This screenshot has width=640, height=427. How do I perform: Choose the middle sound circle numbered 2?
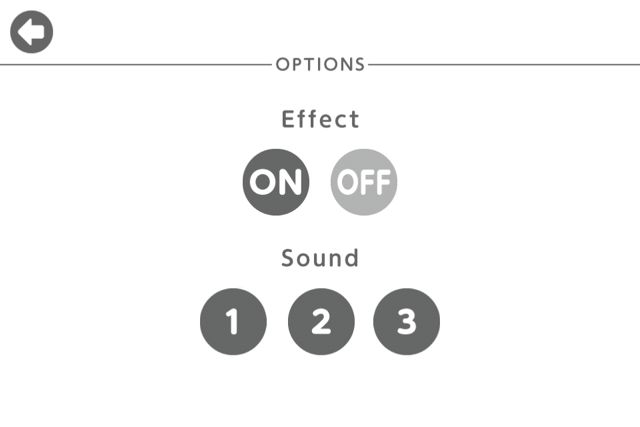[321, 322]
